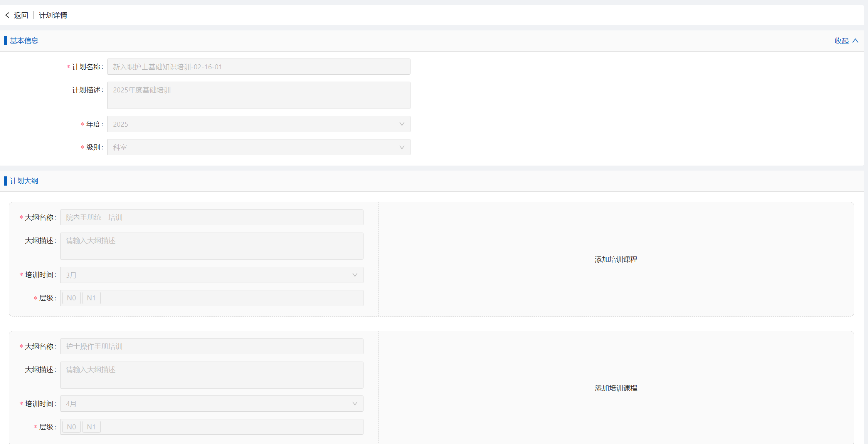Click the 3月 dropdown chevron icon
This screenshot has height=444, width=868.
(x=355, y=275)
